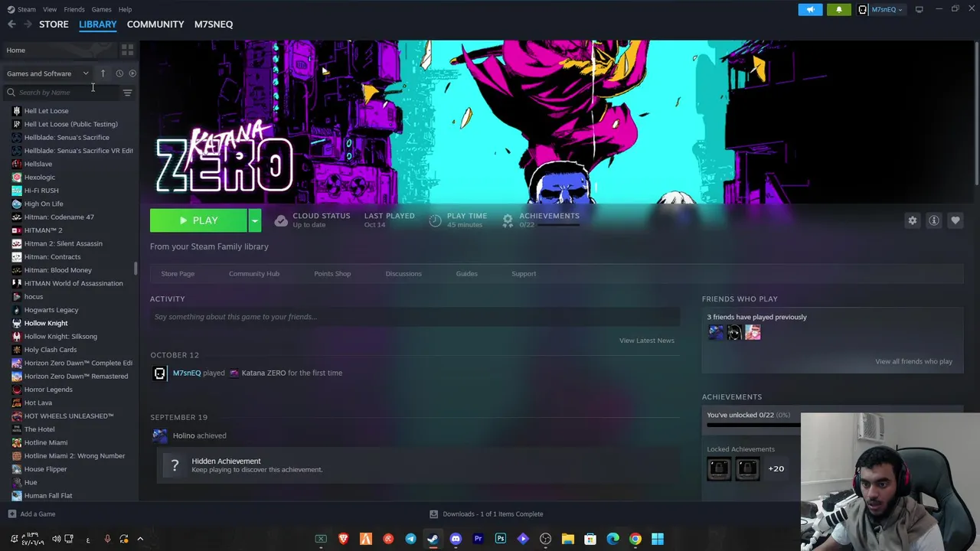Focus the Search by Name field

(61, 93)
